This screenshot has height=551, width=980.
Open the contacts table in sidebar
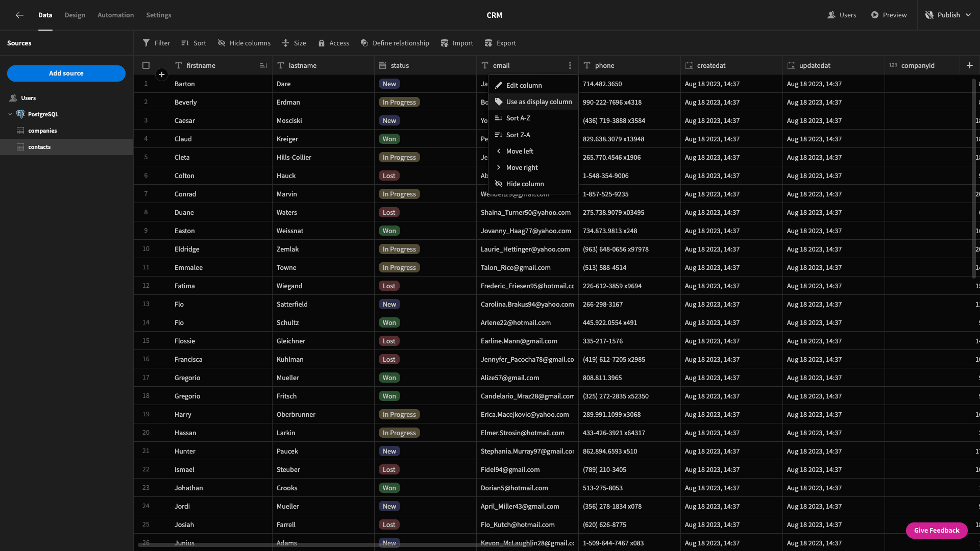38,146
